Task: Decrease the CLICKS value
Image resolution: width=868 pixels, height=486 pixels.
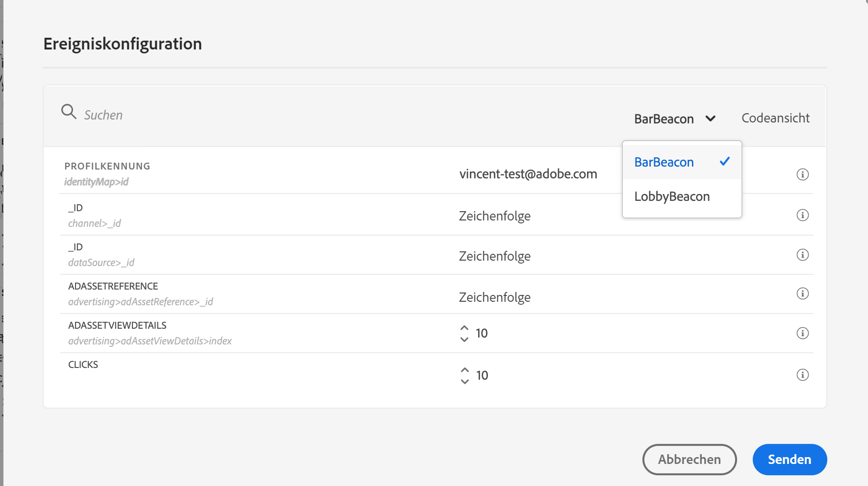Action: (465, 381)
